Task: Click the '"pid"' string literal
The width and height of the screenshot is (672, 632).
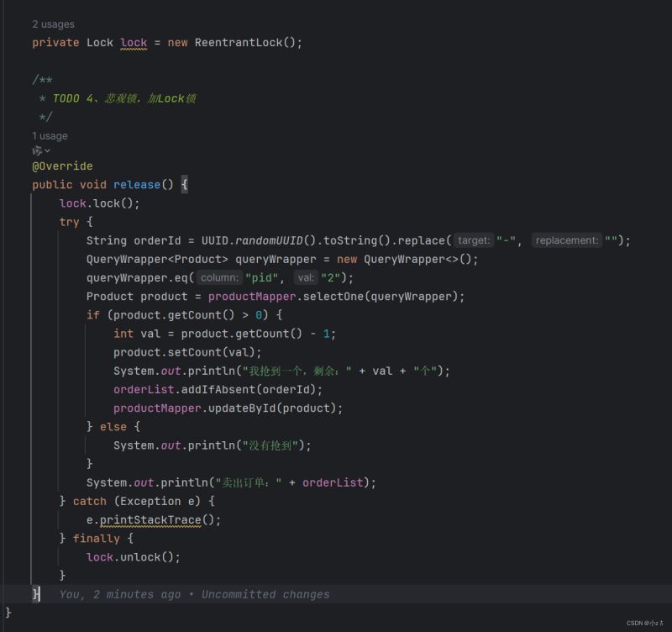Action: click(x=261, y=278)
